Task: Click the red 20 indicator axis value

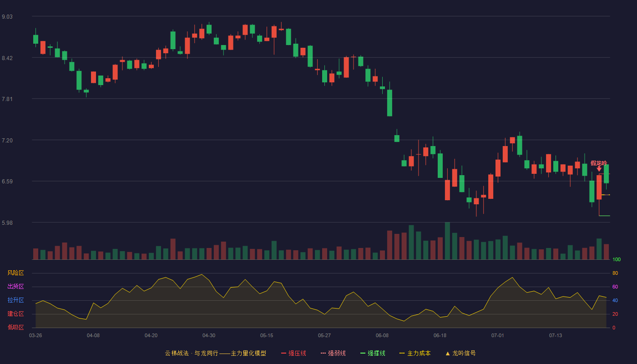Action: tap(615, 314)
